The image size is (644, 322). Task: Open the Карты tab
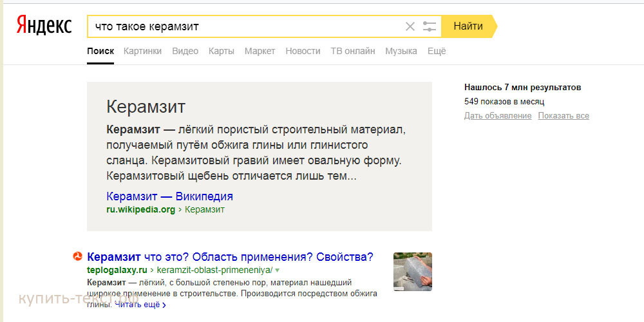222,52
